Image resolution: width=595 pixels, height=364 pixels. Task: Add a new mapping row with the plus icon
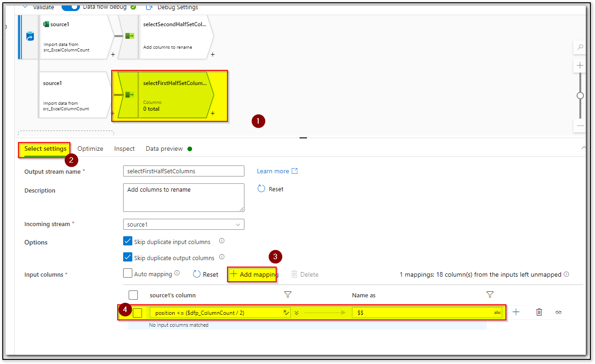(x=516, y=312)
